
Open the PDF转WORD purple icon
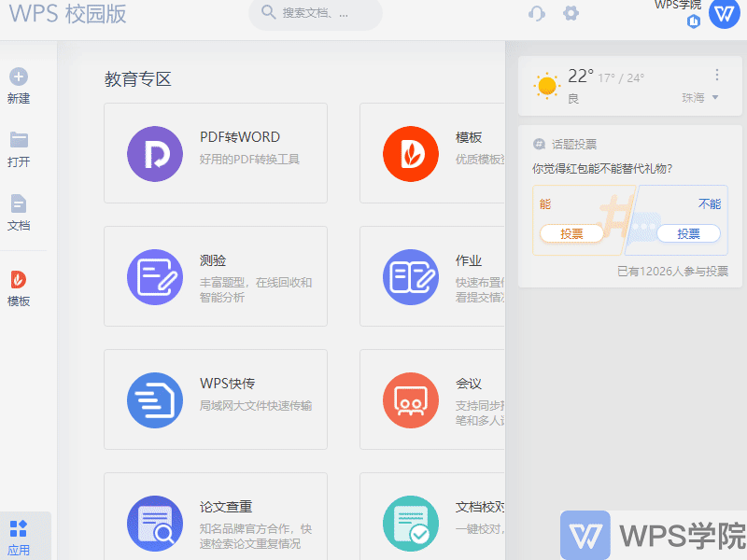pyautogui.click(x=155, y=154)
